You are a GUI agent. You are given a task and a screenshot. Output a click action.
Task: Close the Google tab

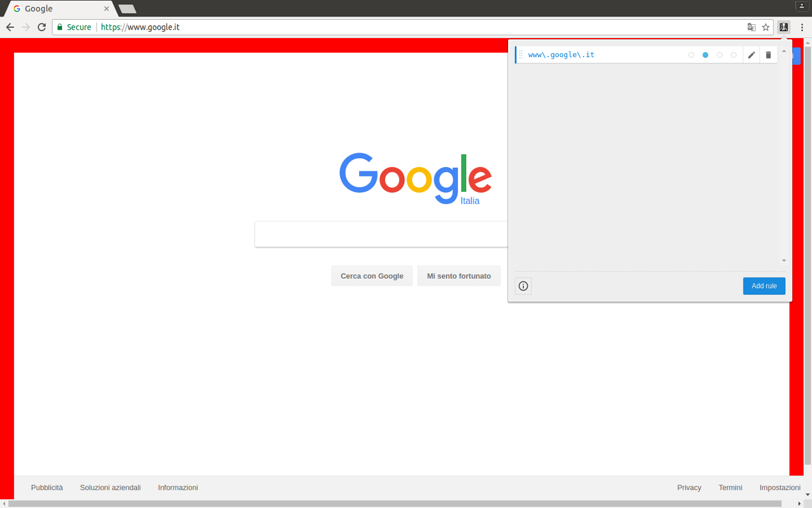click(x=107, y=9)
